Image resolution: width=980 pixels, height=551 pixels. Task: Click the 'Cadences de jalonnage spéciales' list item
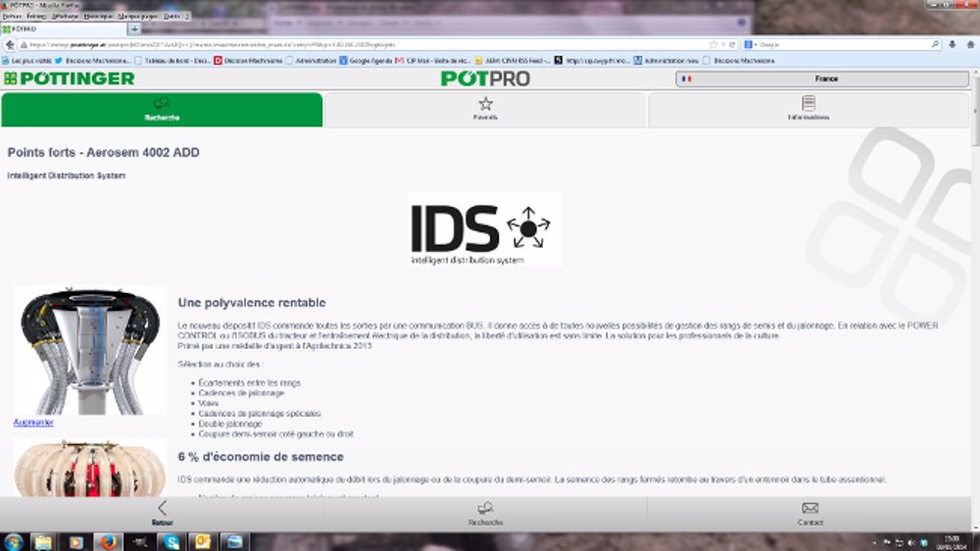click(x=260, y=414)
